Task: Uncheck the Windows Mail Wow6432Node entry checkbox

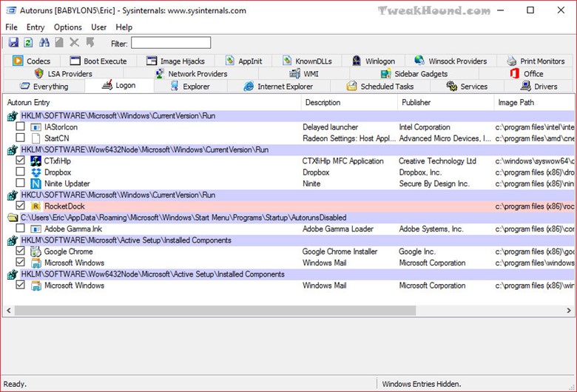Action: [x=20, y=285]
